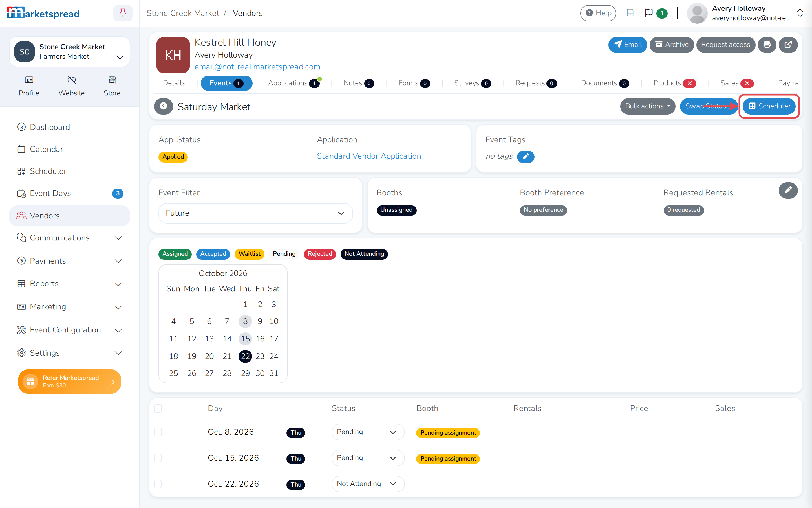Open Calendar in the sidebar
This screenshot has height=508, width=812.
(69, 149)
